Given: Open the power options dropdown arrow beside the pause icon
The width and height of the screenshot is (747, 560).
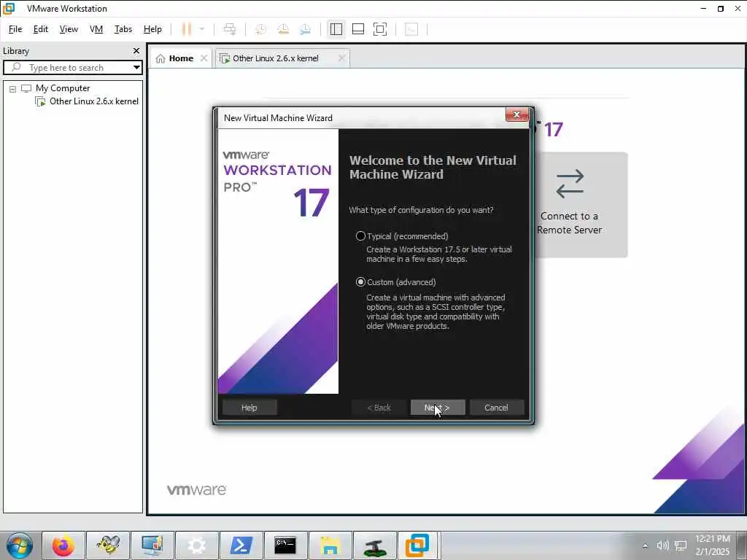Looking at the screenshot, I should point(202,29).
